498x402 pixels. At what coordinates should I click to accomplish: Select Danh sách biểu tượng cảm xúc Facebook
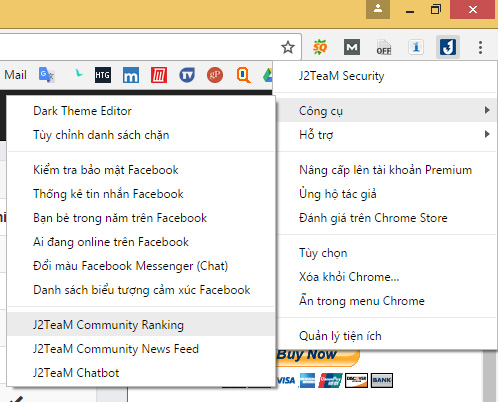pyautogui.click(x=141, y=290)
